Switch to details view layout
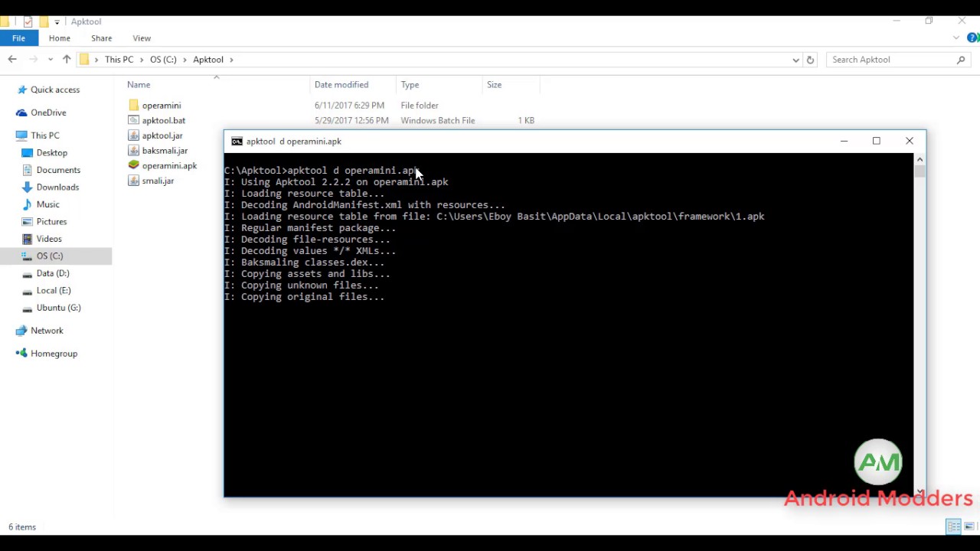Viewport: 980px width, 551px height. click(953, 527)
